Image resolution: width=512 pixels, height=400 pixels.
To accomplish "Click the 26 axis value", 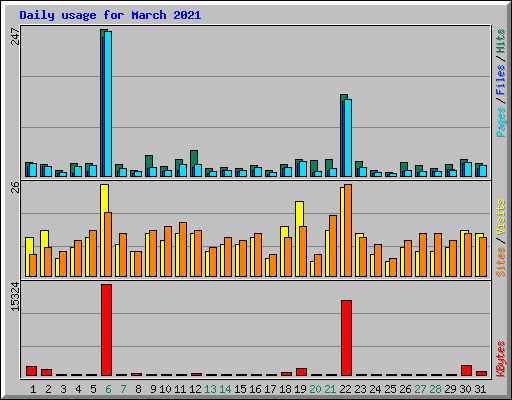I will tap(15, 187).
